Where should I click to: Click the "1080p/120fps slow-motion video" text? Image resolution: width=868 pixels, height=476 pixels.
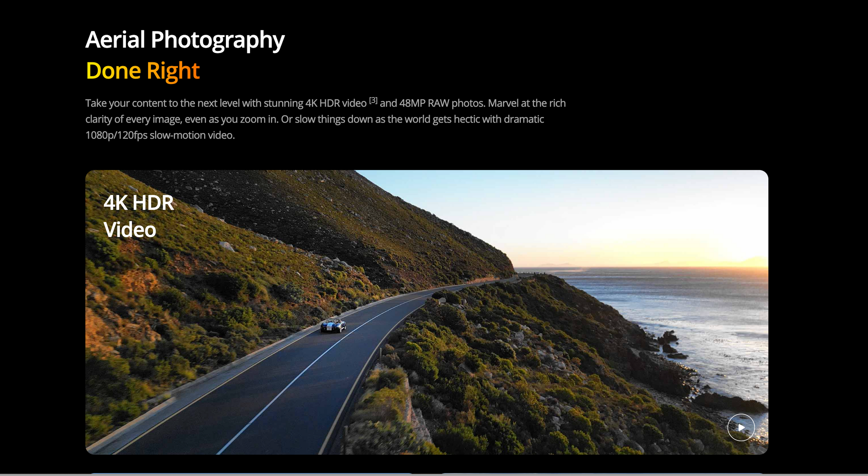159,135
